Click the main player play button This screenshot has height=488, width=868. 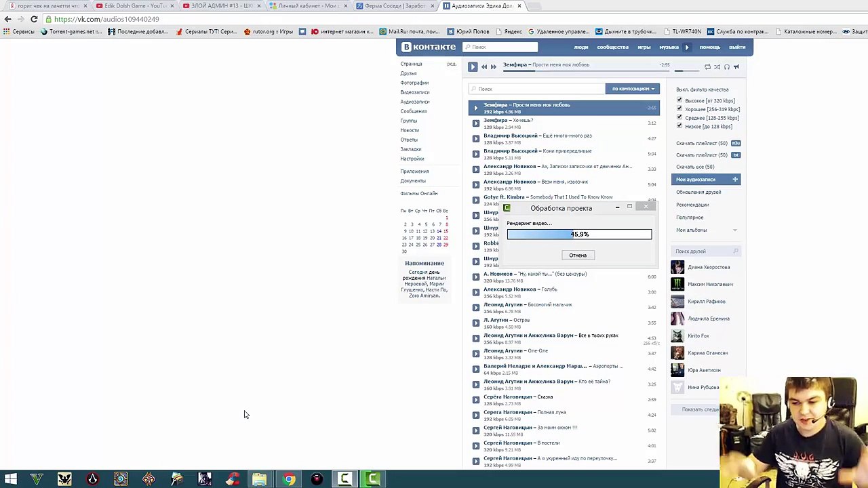(473, 66)
